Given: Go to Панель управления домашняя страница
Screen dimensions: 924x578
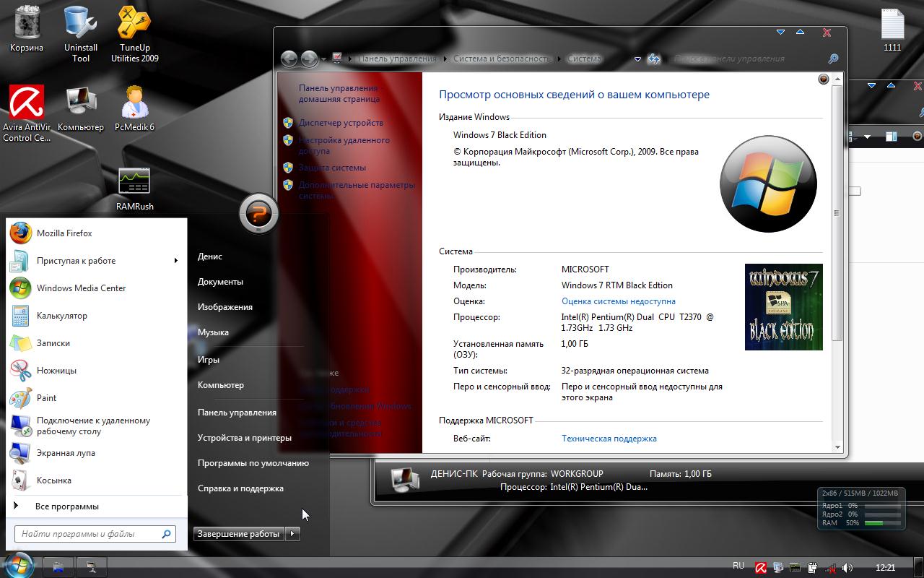Looking at the screenshot, I should click(339, 93).
